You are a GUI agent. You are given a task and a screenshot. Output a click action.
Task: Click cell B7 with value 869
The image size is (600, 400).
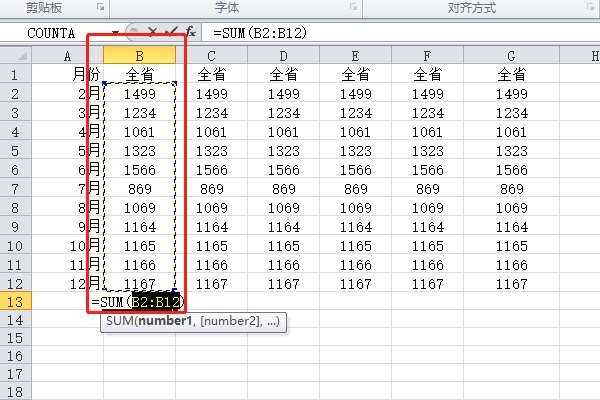(x=140, y=188)
